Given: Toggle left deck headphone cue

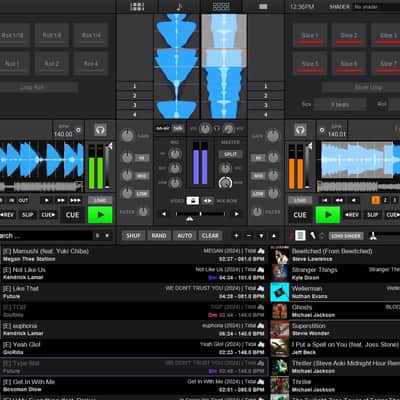Looking at the screenshot, I should click(x=100, y=130).
